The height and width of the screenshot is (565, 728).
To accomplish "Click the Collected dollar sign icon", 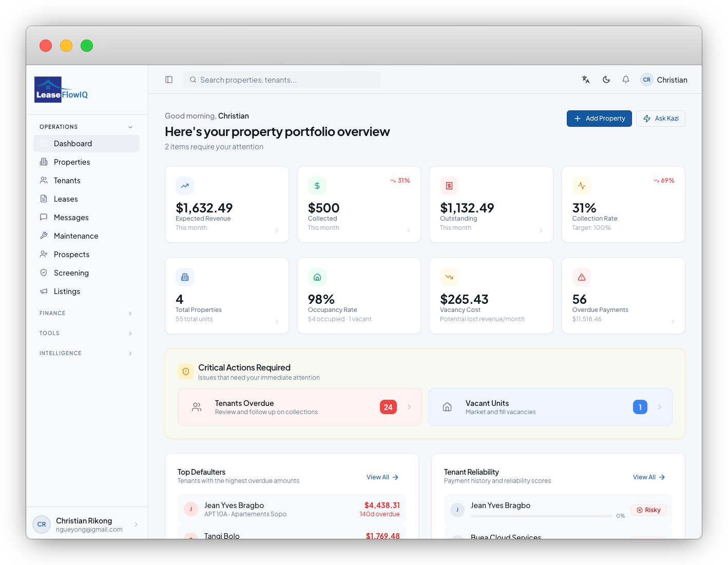I will tap(317, 186).
